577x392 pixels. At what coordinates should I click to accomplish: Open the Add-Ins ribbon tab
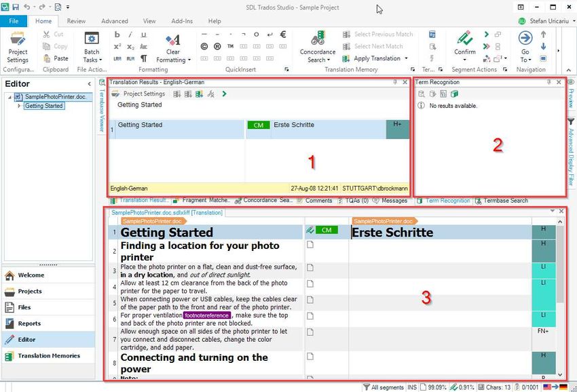click(182, 21)
